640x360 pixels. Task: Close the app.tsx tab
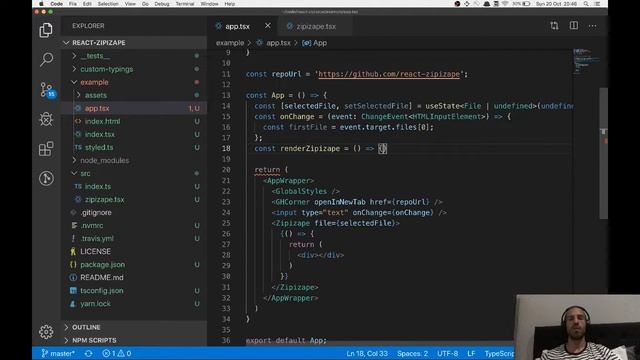pyautogui.click(x=267, y=26)
